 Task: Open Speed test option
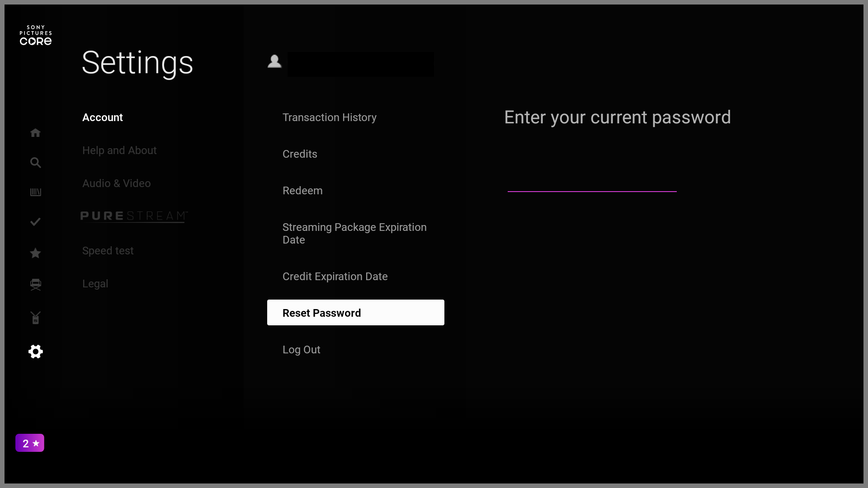(x=108, y=251)
